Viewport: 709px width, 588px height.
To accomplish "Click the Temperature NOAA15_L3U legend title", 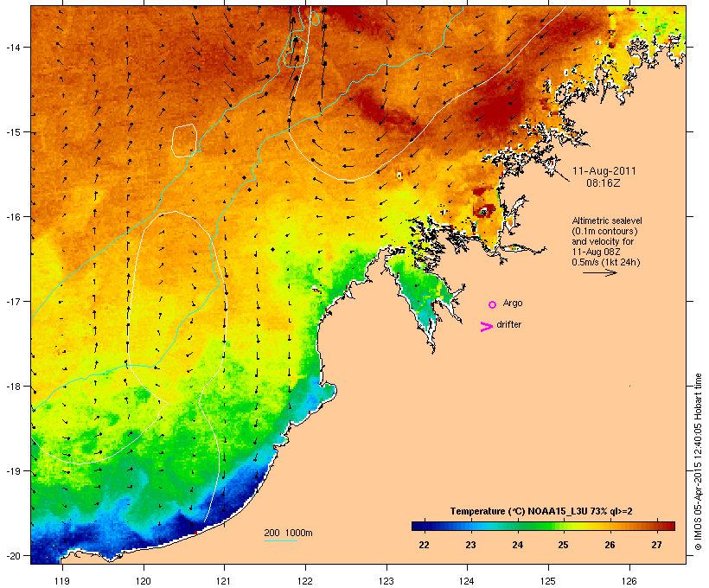I will pos(541,512).
